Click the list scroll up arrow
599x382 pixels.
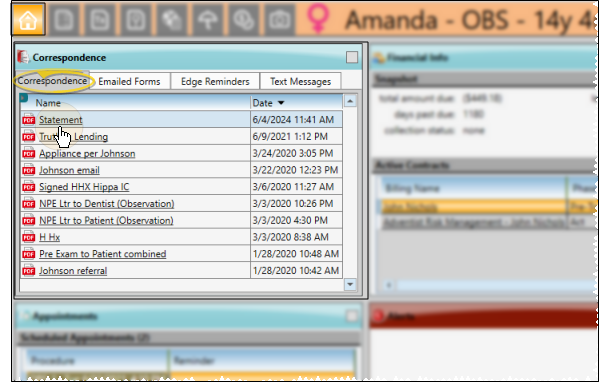(x=350, y=101)
